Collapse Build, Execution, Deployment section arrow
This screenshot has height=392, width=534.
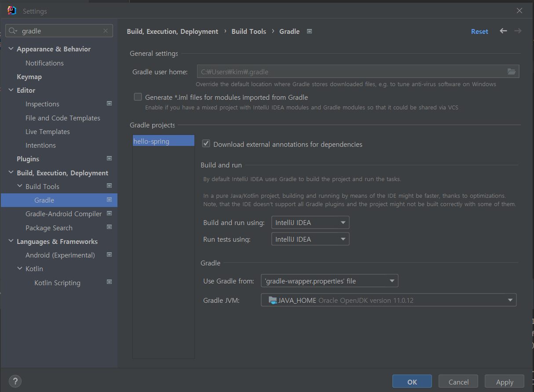click(x=11, y=173)
